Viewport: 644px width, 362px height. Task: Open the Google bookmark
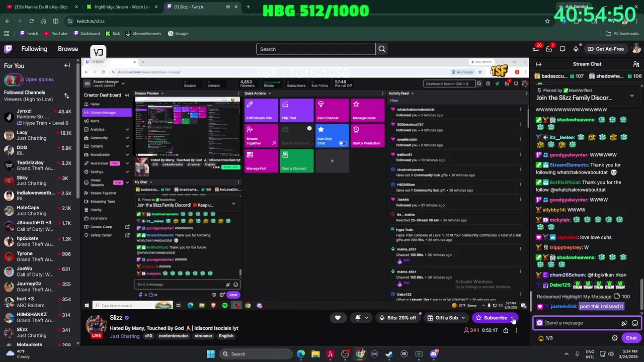(178, 33)
